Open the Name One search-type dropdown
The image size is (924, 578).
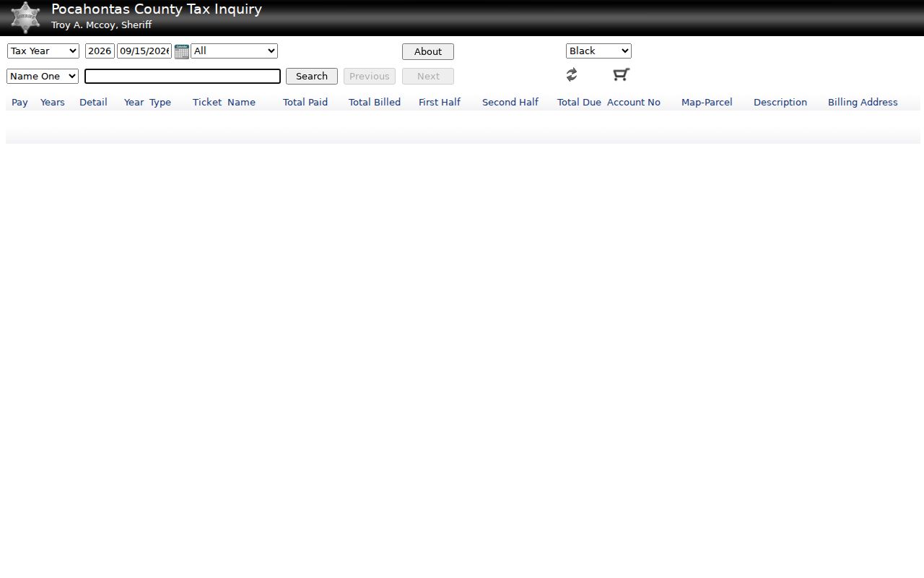[x=43, y=76]
